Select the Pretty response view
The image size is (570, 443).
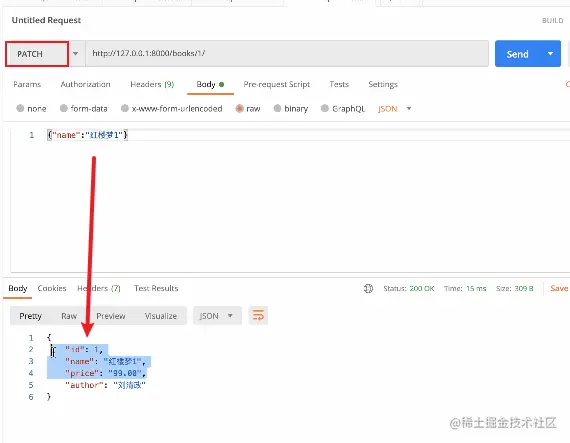point(31,316)
